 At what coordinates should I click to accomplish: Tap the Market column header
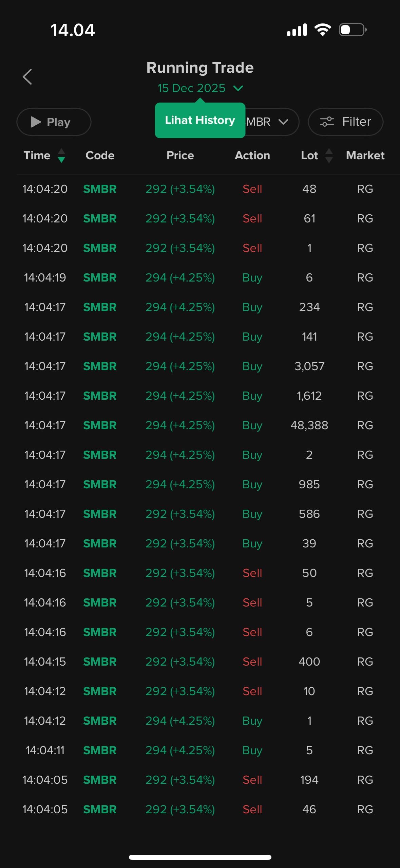pyautogui.click(x=365, y=156)
